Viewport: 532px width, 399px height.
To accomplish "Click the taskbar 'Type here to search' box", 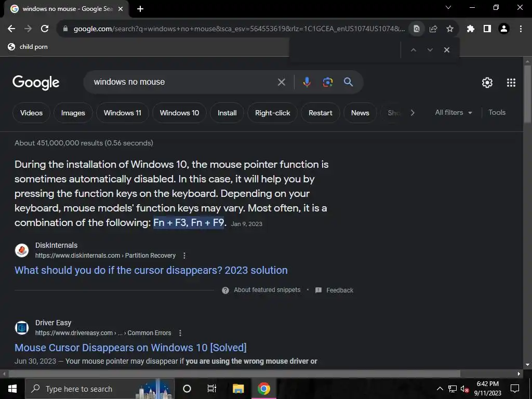I will [x=100, y=389].
